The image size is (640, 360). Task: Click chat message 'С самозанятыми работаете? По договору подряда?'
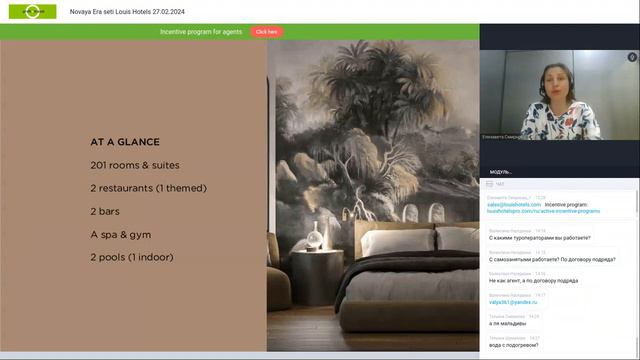pos(552,260)
